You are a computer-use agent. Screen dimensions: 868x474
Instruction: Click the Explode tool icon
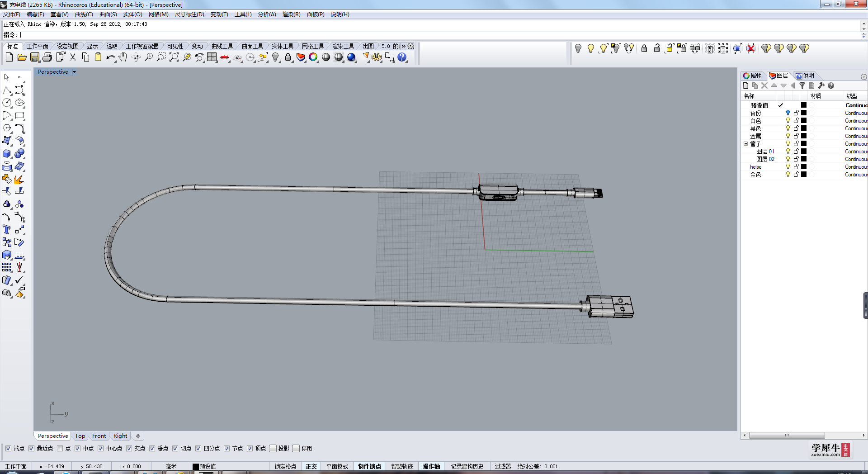pos(19,179)
